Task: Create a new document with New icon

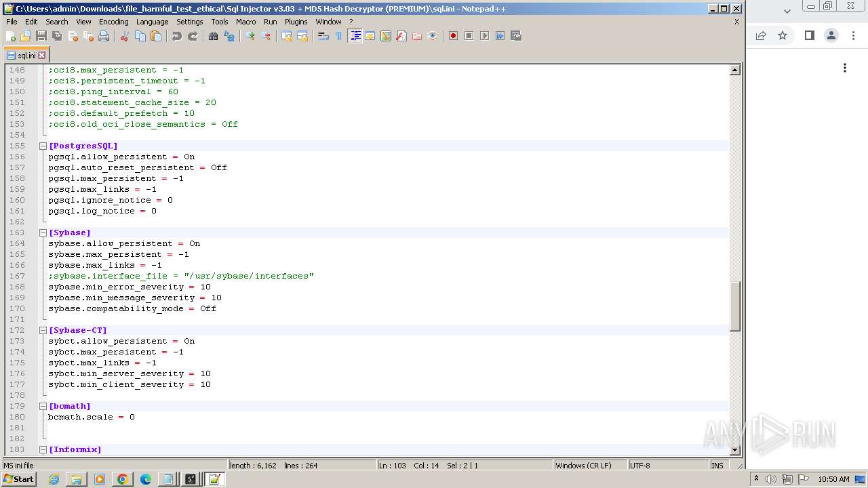Action: pos(10,36)
